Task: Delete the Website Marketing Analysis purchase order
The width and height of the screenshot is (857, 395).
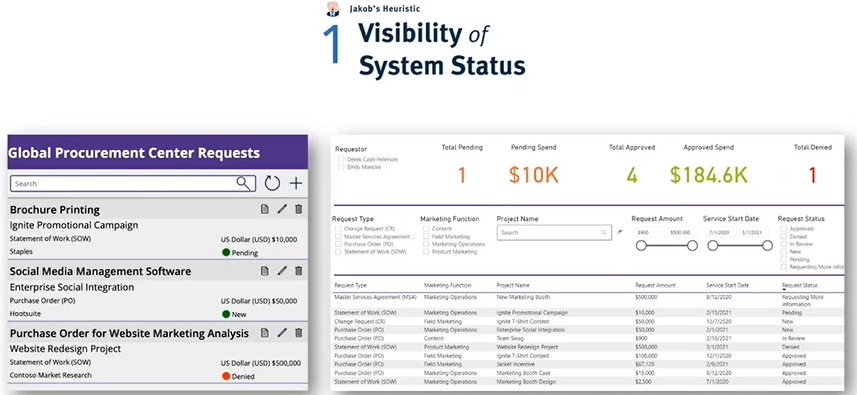Action: [x=298, y=333]
